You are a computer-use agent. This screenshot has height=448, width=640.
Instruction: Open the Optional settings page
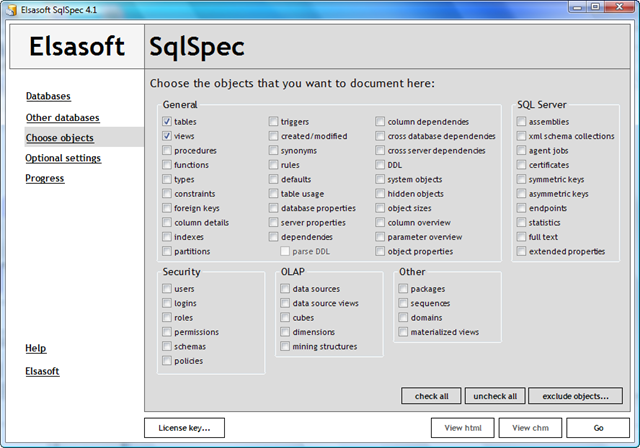pyautogui.click(x=63, y=158)
